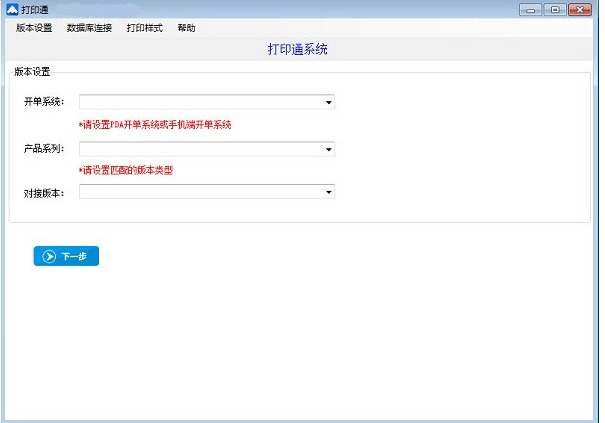This screenshot has height=423, width=605.
Task: Click the 产品系列 label
Action: (x=44, y=149)
